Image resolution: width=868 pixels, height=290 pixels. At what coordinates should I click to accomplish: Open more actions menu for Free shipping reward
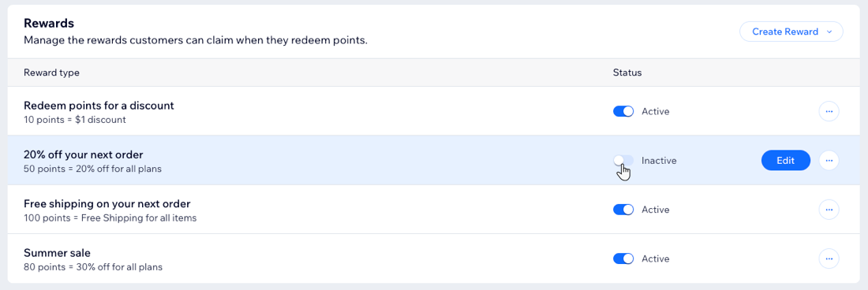coord(829,210)
